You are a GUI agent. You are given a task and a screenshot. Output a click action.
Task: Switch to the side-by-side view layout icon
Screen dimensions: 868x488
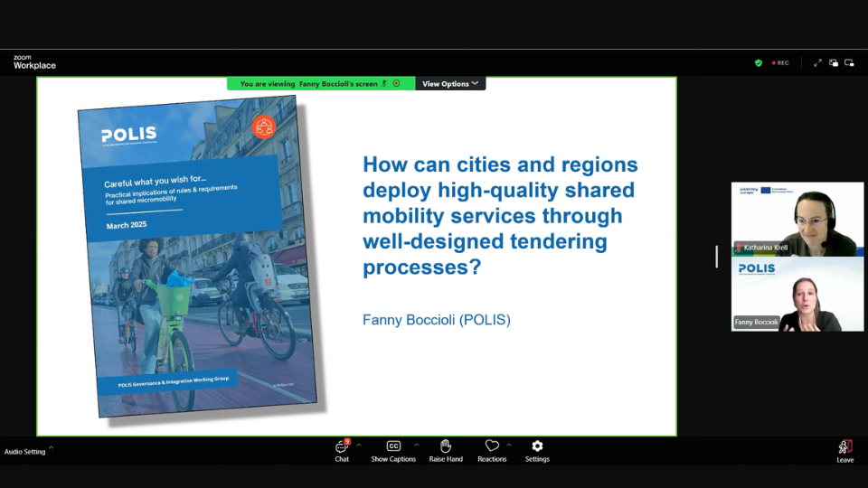pos(834,63)
